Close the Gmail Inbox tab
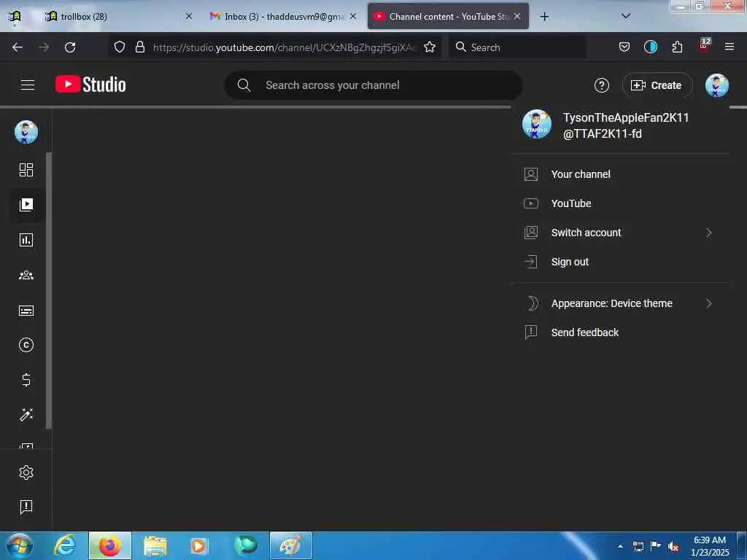The width and height of the screenshot is (747, 560). (353, 17)
